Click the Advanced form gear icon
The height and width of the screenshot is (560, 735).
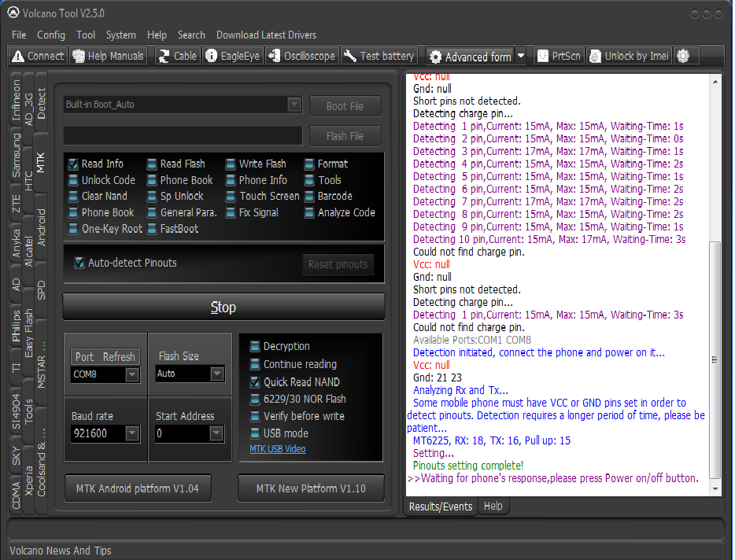[x=435, y=57]
